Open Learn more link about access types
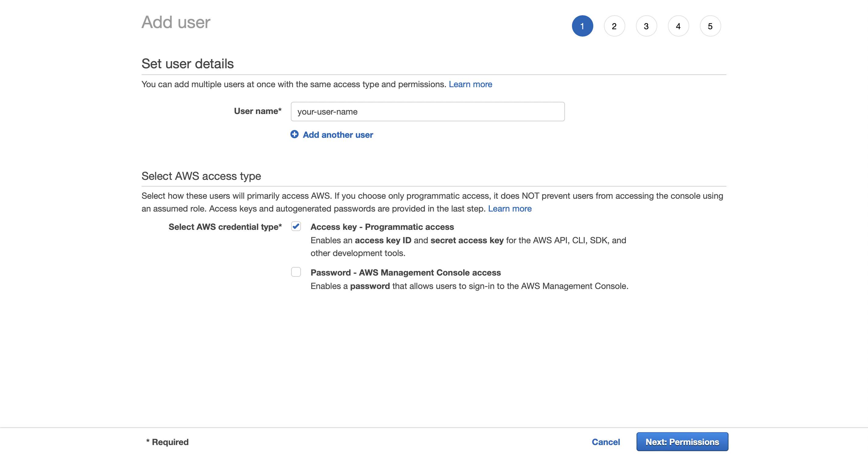Viewport: 868px width, 456px height. pyautogui.click(x=510, y=209)
